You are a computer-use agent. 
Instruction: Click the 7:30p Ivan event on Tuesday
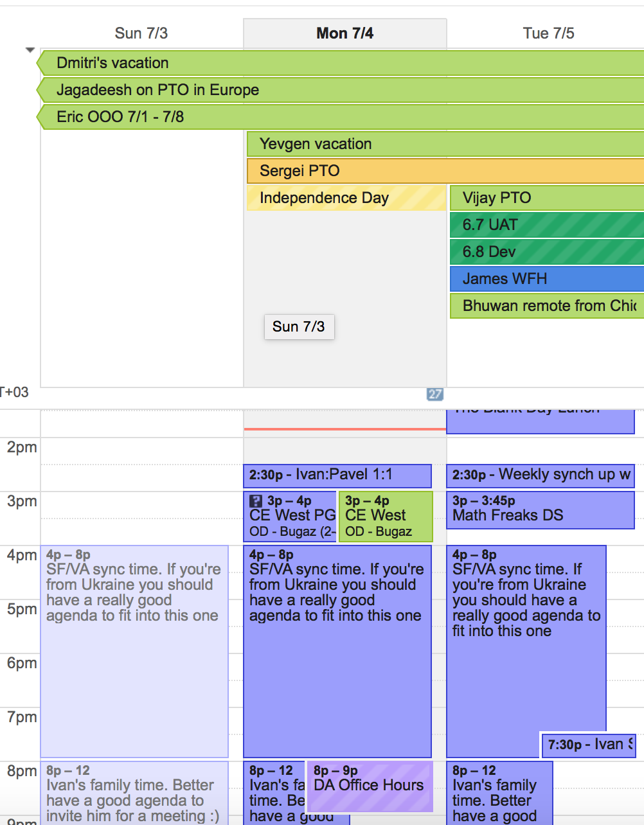pos(589,745)
